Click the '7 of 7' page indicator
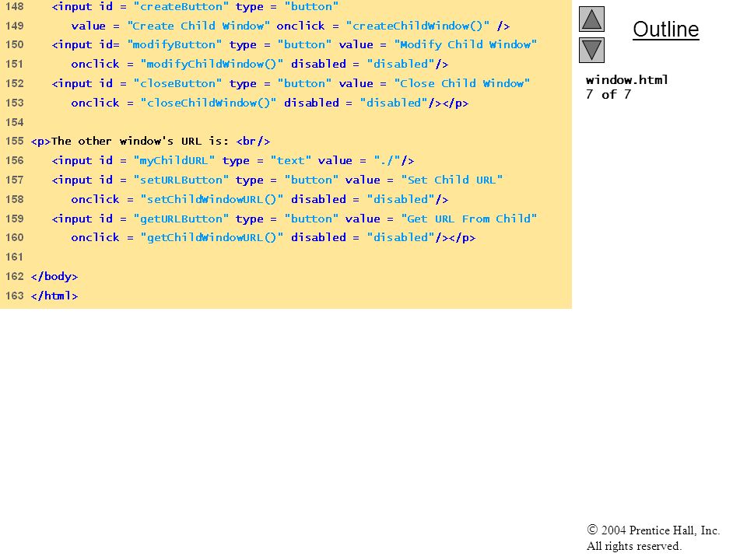747x560 pixels. [608, 94]
